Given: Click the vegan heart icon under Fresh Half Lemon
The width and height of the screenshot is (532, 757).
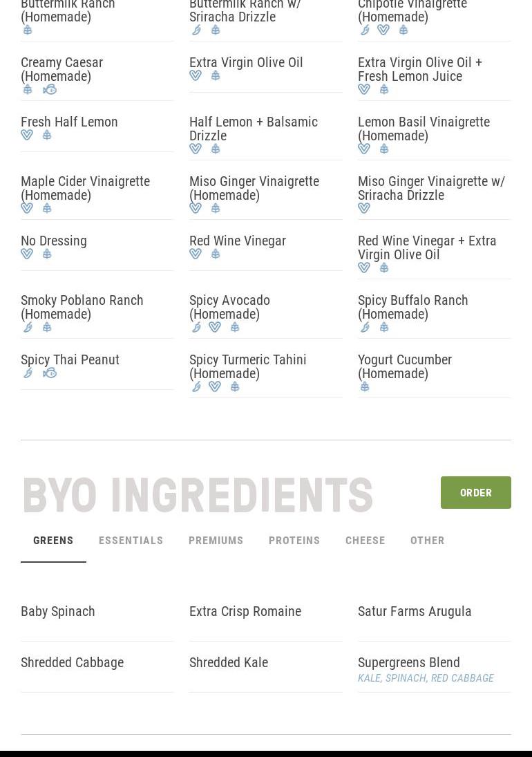Looking at the screenshot, I should pos(27,135).
